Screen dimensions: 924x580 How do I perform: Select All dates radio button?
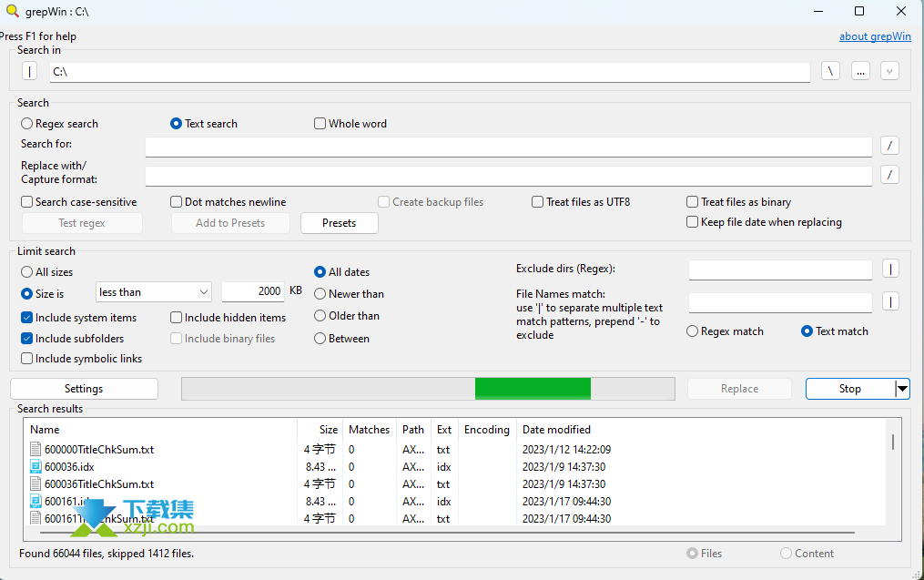pyautogui.click(x=320, y=271)
